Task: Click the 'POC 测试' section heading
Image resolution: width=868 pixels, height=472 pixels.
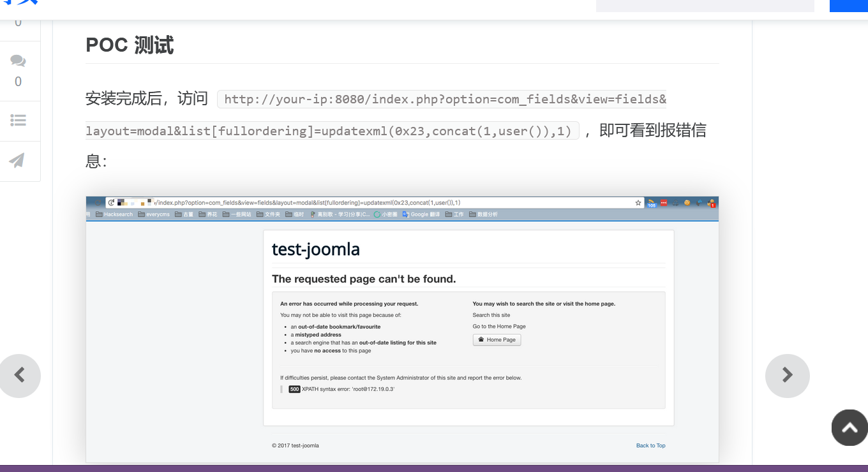Action: pos(130,45)
